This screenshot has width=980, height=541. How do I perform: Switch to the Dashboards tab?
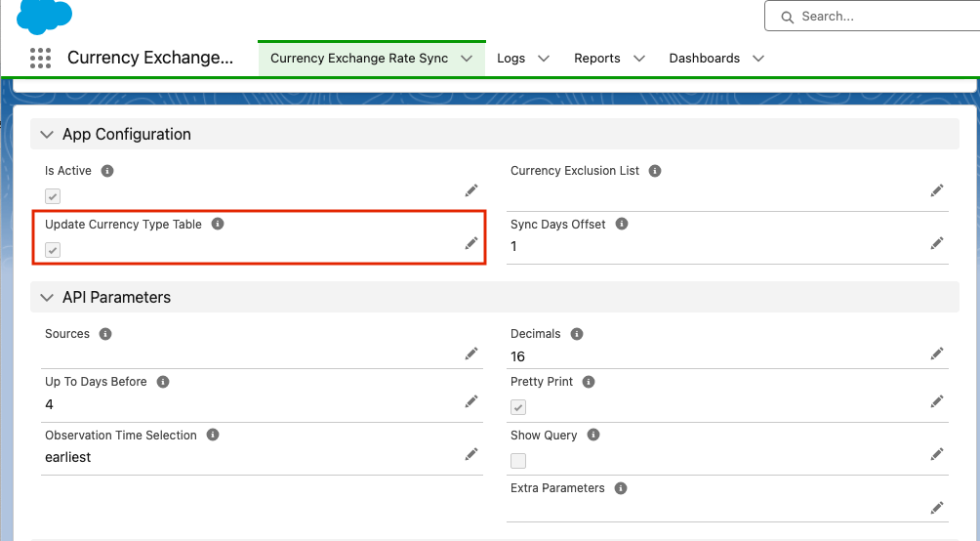705,59
